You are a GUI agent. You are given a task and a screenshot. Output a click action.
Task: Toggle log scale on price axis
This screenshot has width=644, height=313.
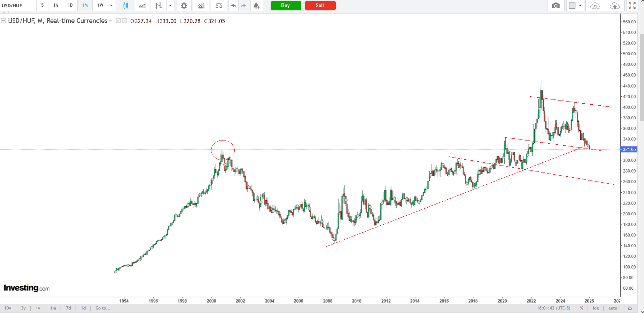click(x=596, y=308)
